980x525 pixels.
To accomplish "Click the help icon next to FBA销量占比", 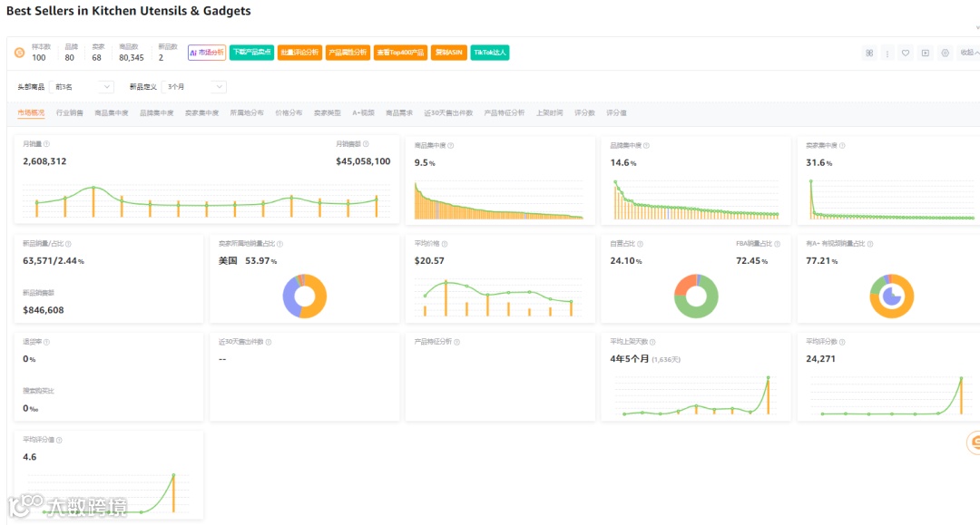I will (777, 244).
